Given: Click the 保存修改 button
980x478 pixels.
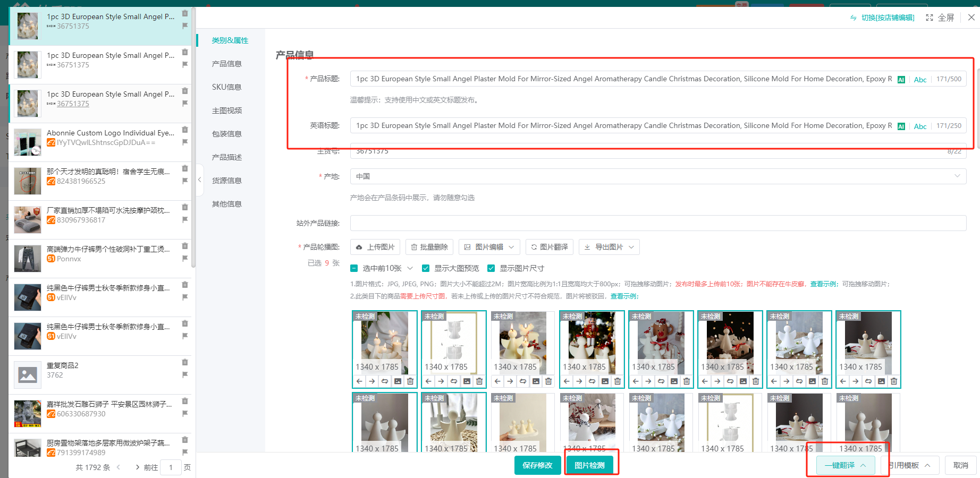Looking at the screenshot, I should pos(537,465).
